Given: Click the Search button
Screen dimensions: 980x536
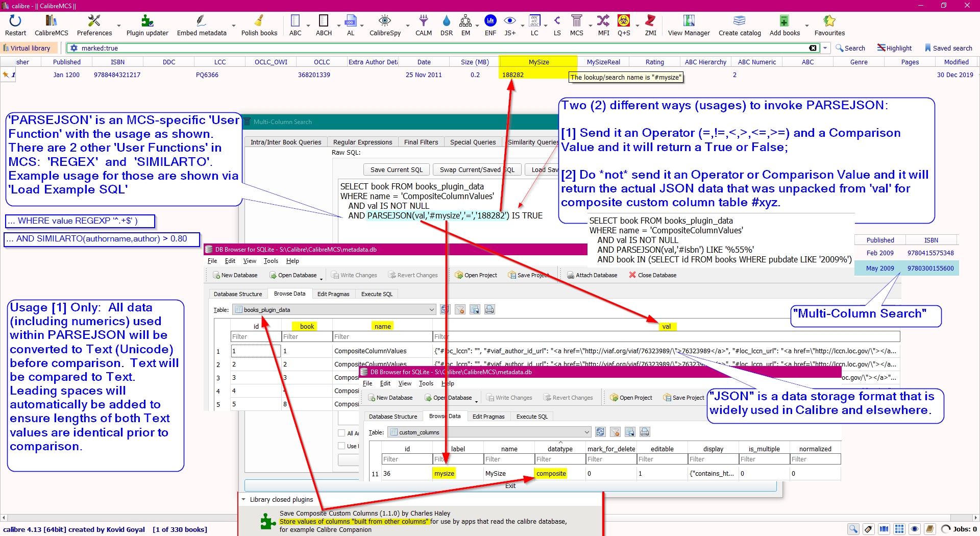Looking at the screenshot, I should 850,48.
